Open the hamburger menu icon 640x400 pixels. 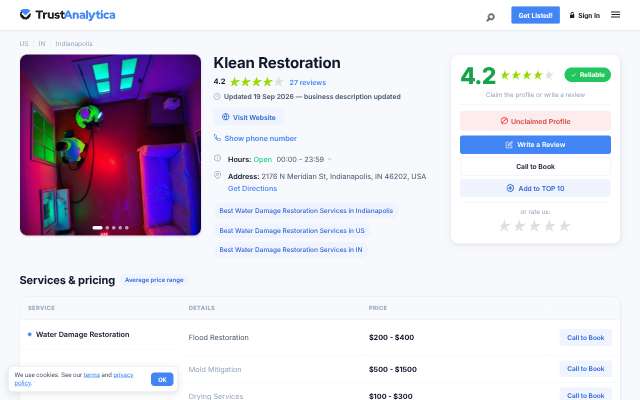point(616,15)
